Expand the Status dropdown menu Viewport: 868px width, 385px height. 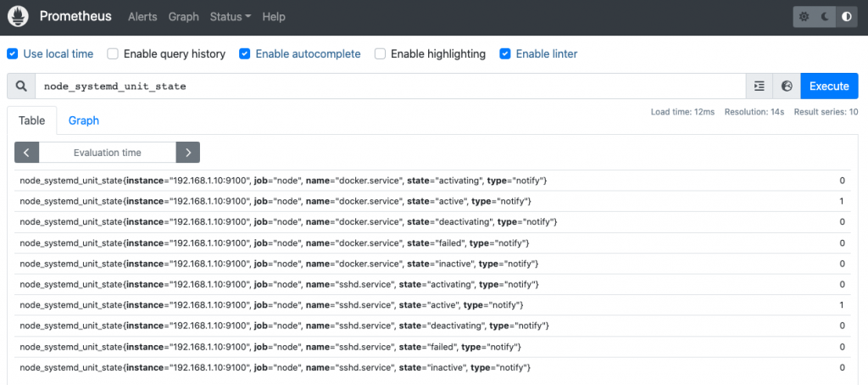[x=231, y=17]
